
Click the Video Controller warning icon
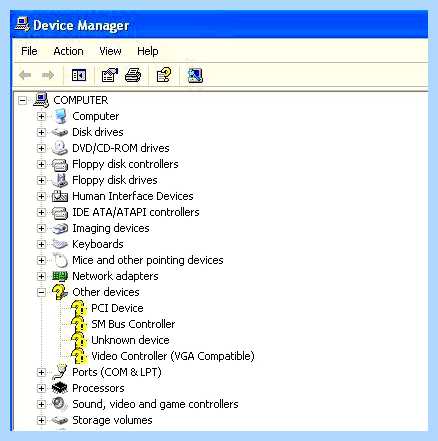[79, 356]
